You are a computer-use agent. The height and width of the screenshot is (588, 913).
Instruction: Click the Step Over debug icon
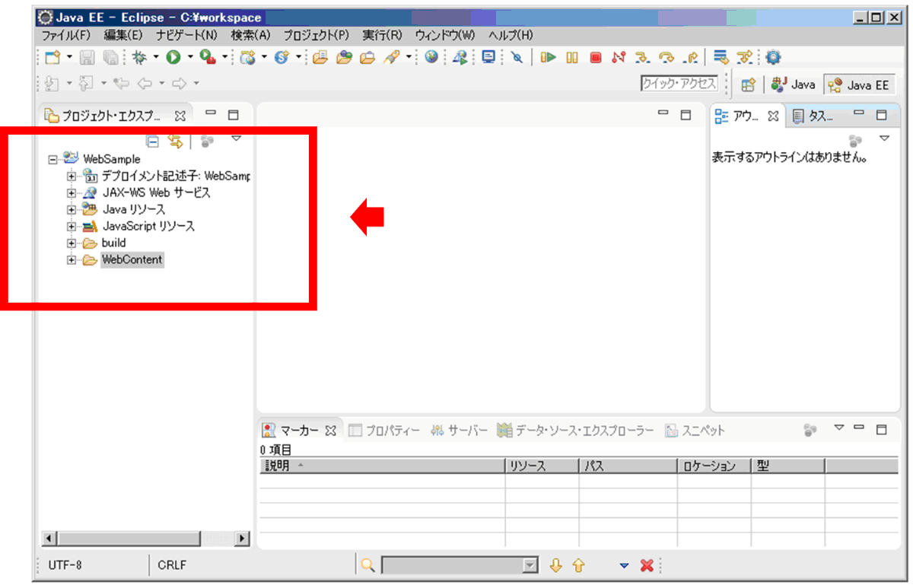666,57
